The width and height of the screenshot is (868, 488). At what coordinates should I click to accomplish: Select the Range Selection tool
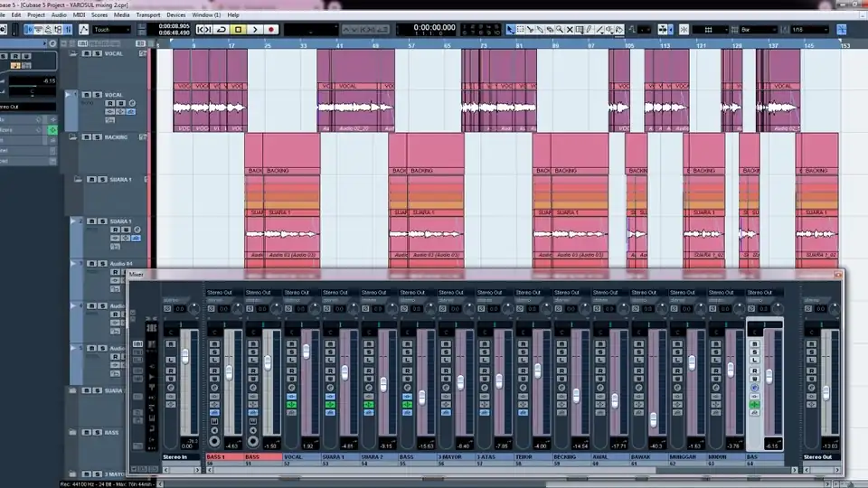click(x=521, y=29)
